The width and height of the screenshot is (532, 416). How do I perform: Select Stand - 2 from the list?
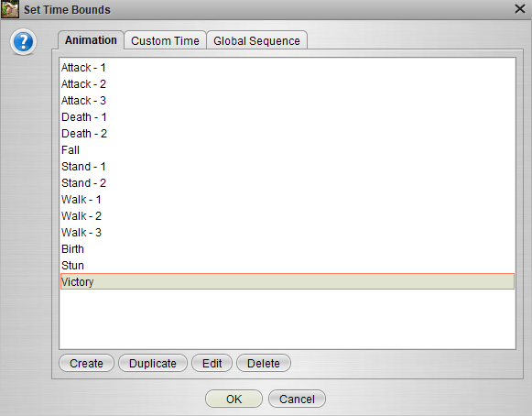[x=288, y=183]
